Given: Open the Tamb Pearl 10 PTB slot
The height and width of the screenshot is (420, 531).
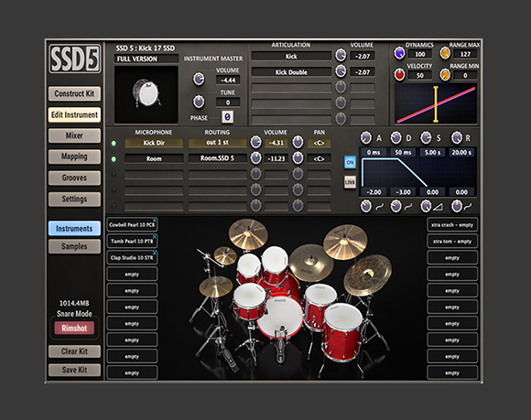Looking at the screenshot, I should coord(132,242).
